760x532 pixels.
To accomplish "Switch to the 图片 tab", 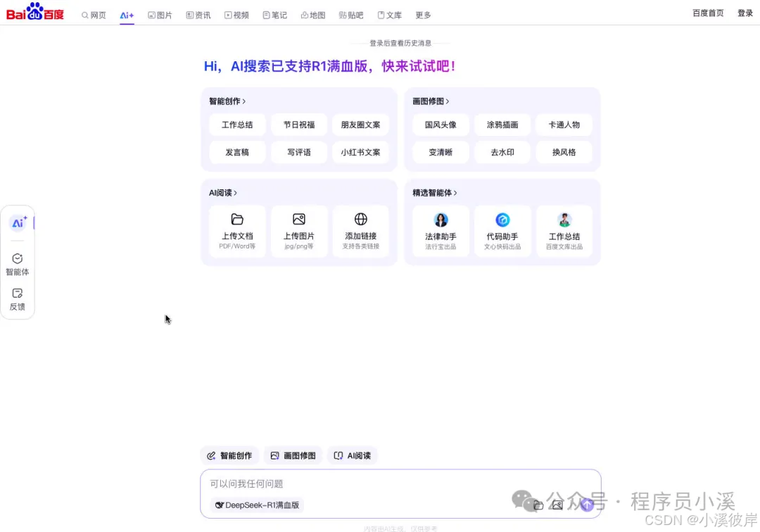I will point(160,15).
